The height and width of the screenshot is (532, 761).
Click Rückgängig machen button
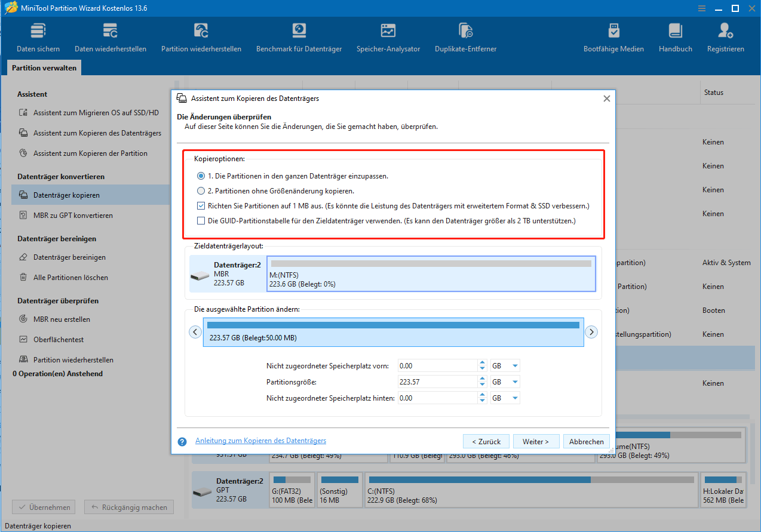pos(129,508)
